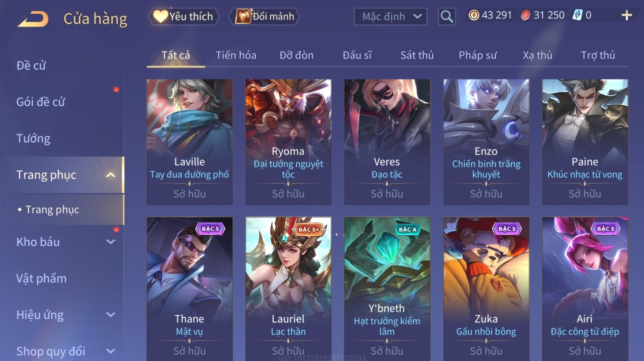
Task: Open Yêu thích heart favorites
Action: click(x=184, y=17)
